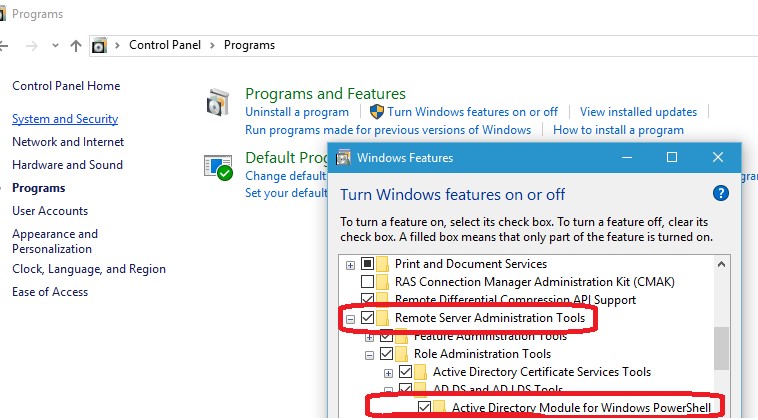Image resolution: width=758 pixels, height=420 pixels.
Task: Click the Print and Document Services folder icon
Action: pyautogui.click(x=382, y=264)
